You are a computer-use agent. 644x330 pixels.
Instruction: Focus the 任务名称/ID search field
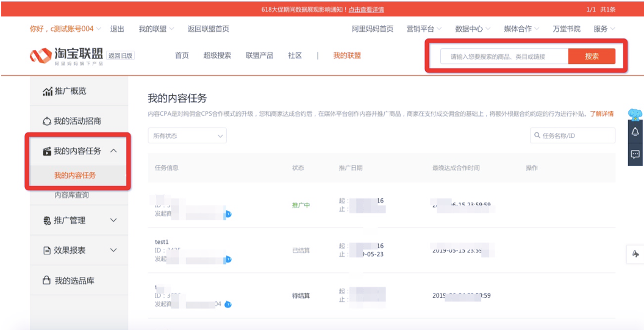pos(573,135)
